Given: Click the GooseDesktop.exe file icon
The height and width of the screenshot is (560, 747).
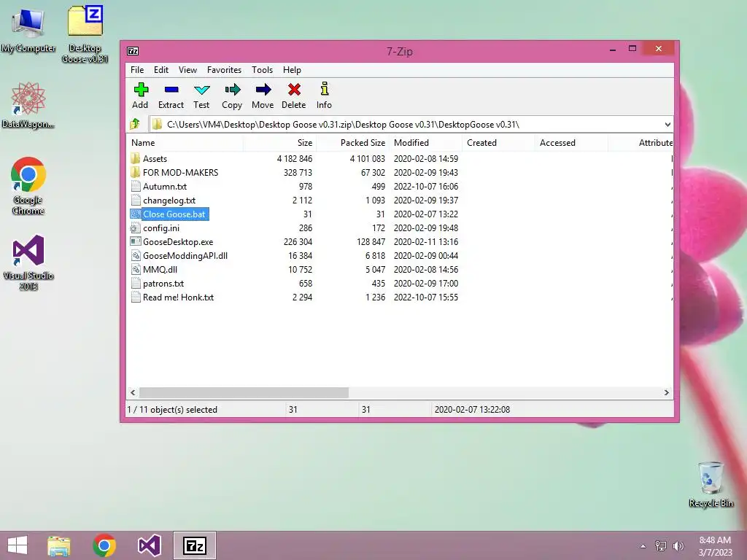Looking at the screenshot, I should [x=135, y=242].
